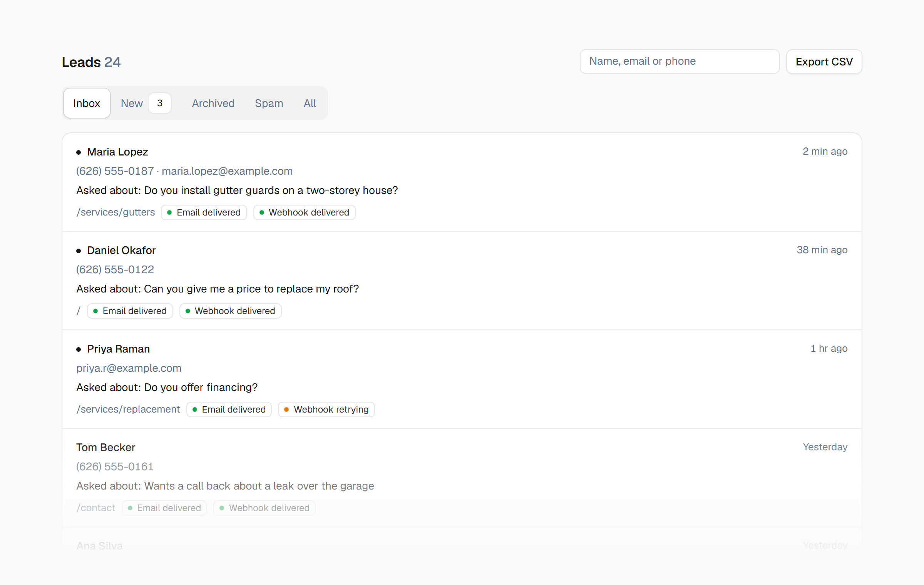
Task: Click the Leads 24 heading
Action: (91, 62)
